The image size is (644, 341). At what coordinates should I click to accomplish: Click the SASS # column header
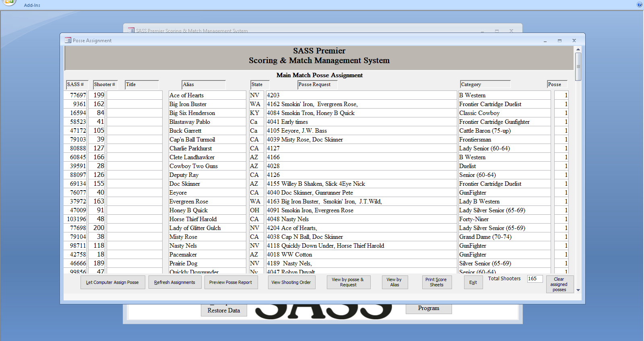[77, 84]
